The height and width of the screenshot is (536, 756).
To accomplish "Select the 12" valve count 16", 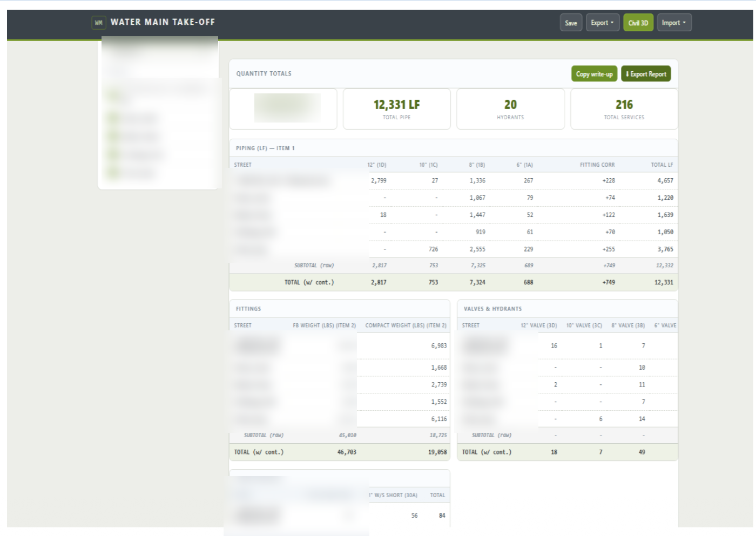I will [554, 346].
